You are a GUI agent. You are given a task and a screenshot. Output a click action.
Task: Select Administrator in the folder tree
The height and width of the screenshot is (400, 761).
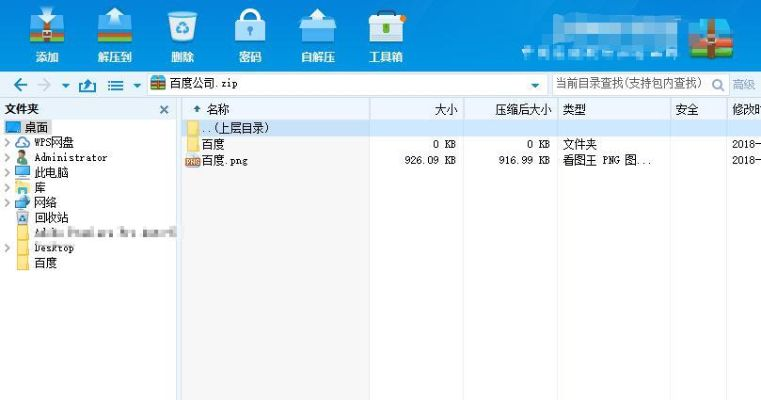coord(71,157)
